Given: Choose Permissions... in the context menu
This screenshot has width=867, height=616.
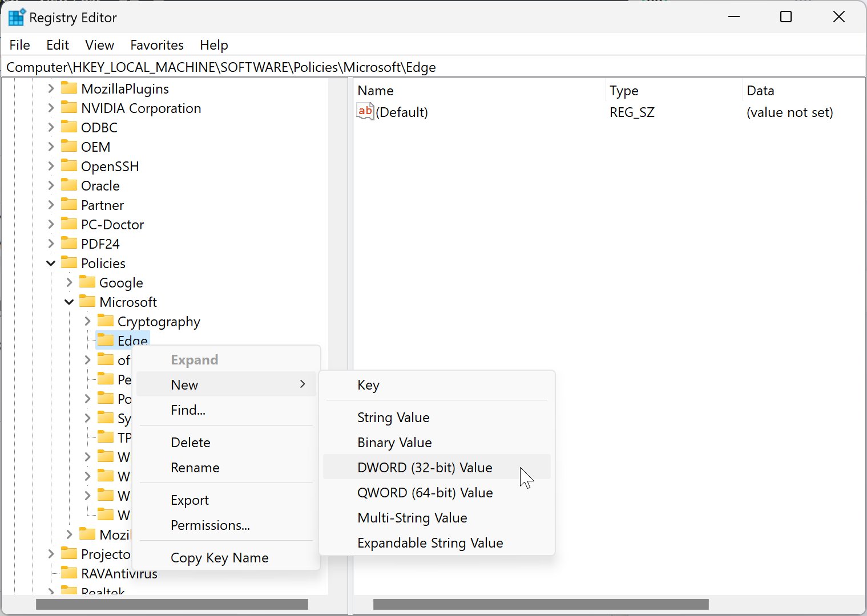Looking at the screenshot, I should click(227, 525).
